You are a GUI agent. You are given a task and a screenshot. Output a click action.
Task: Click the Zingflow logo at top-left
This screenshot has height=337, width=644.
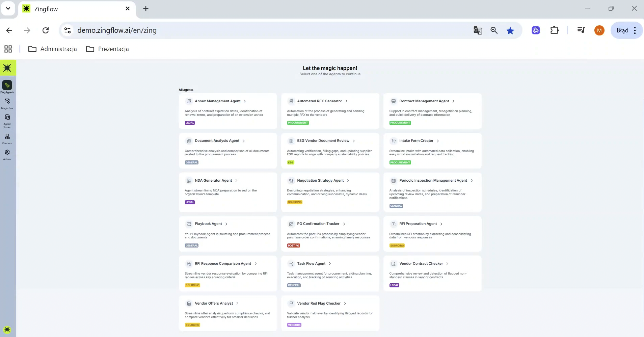pos(7,68)
